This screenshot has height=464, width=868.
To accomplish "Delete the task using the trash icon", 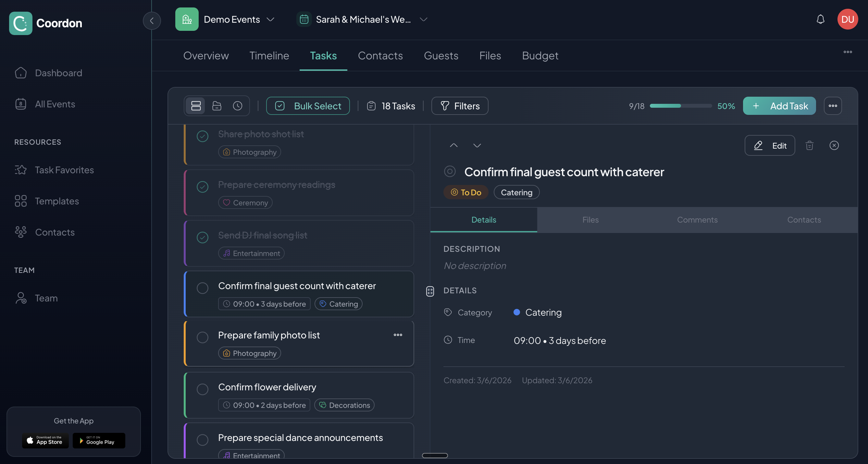I will [810, 145].
